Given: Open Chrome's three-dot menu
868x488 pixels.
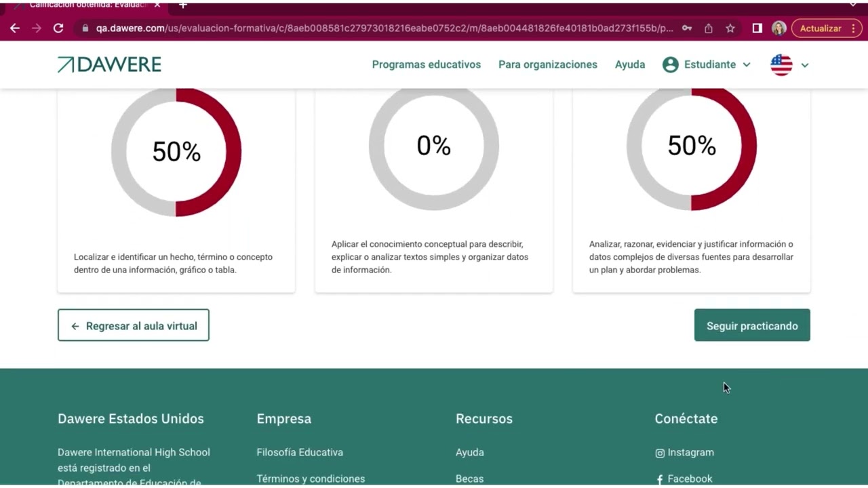Looking at the screenshot, I should pyautogui.click(x=854, y=28).
